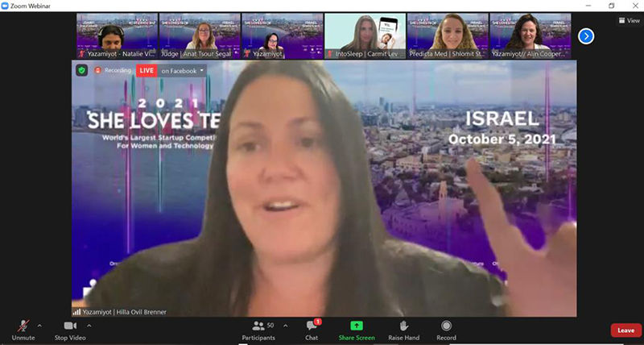Raise Hand in the webinar
Viewport: 644px width, 345px height.
click(x=404, y=330)
